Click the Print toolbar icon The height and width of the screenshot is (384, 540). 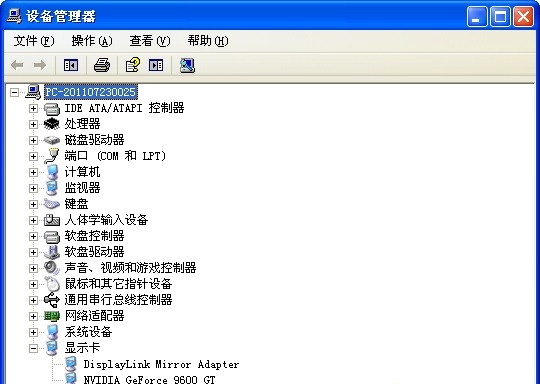[x=102, y=65]
